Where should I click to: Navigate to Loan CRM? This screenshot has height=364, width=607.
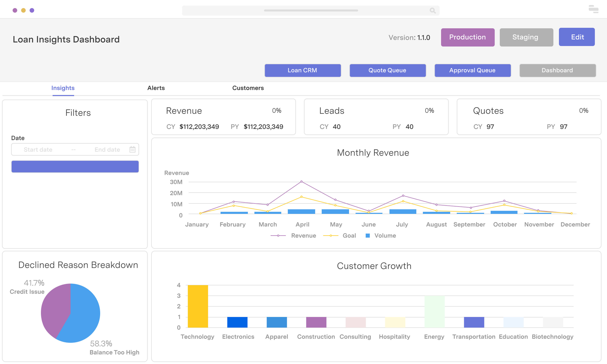302,70
